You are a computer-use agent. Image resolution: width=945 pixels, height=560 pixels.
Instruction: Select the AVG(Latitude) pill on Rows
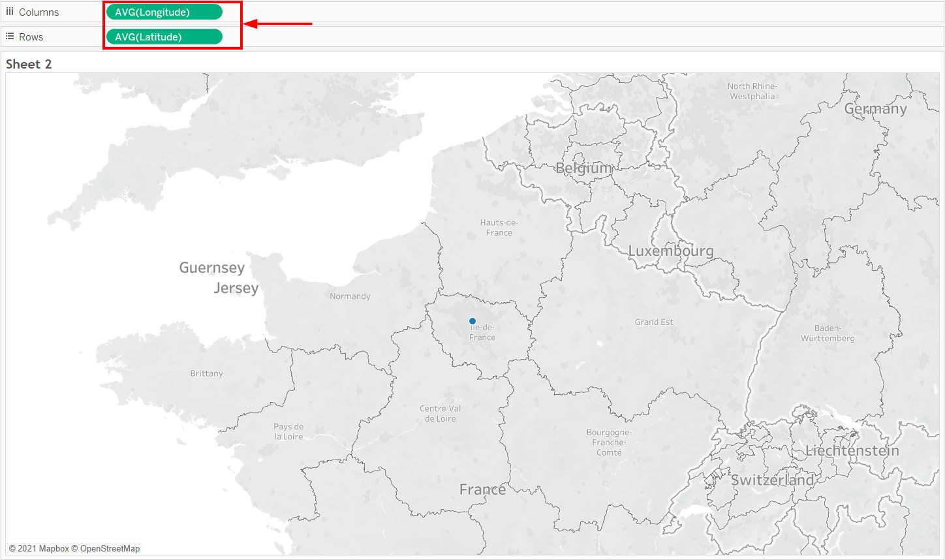pyautogui.click(x=164, y=37)
